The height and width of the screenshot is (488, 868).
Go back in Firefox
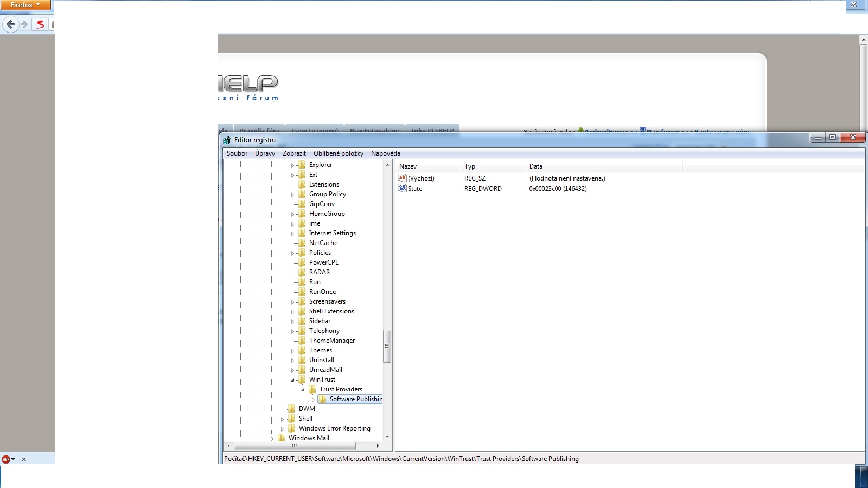click(x=10, y=24)
